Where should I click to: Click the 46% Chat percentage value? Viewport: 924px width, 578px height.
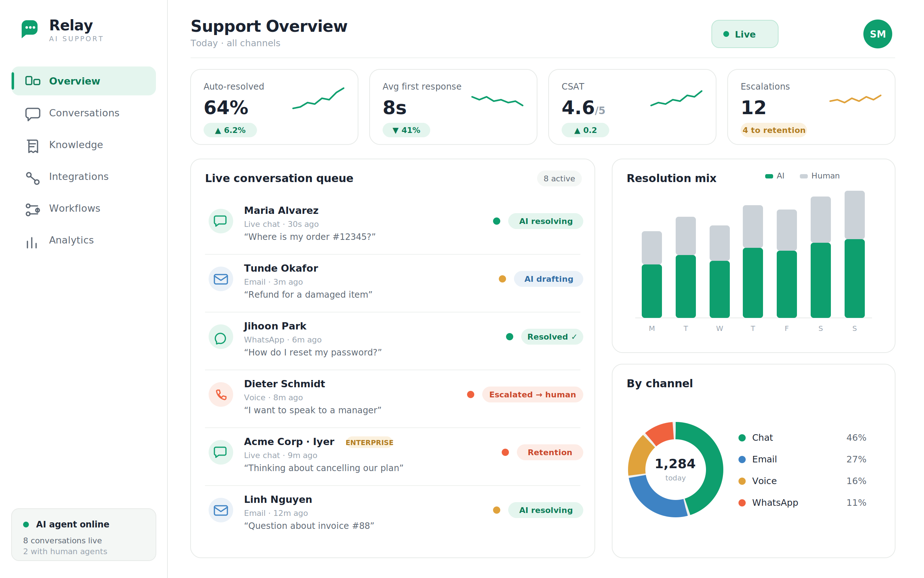856,438
